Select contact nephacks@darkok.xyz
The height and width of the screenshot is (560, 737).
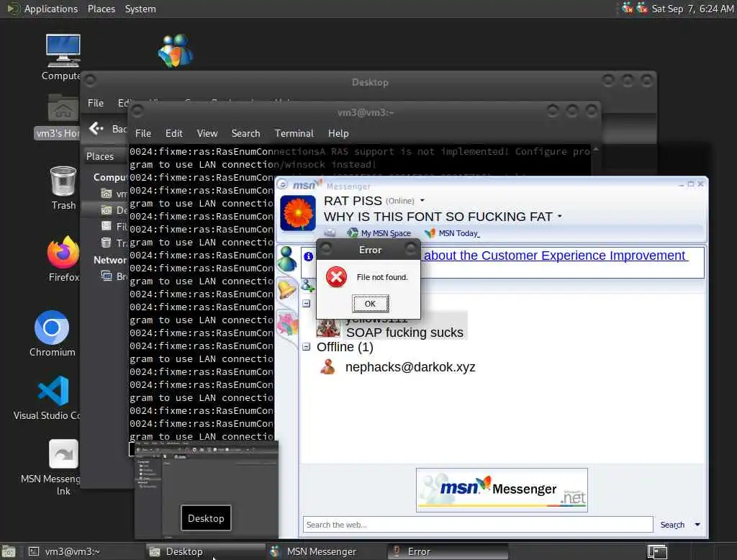click(x=410, y=367)
